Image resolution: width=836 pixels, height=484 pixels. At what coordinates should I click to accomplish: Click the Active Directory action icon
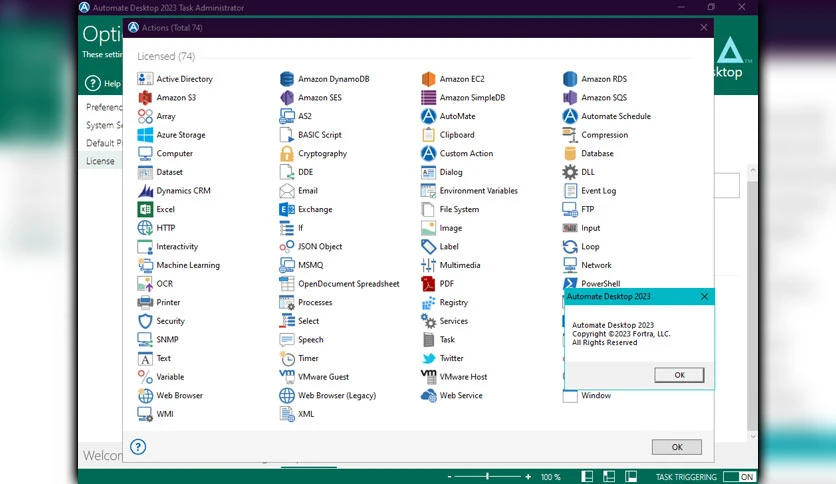(x=145, y=79)
